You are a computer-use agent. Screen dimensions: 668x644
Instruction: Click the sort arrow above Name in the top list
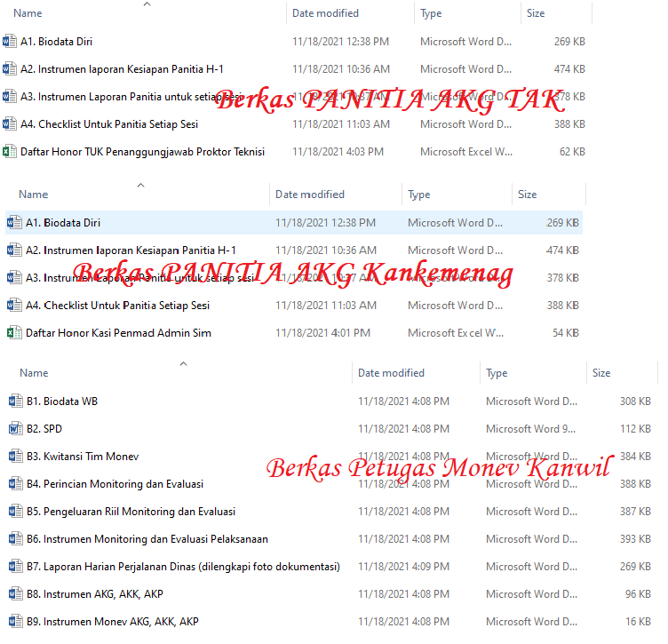pos(147,4)
